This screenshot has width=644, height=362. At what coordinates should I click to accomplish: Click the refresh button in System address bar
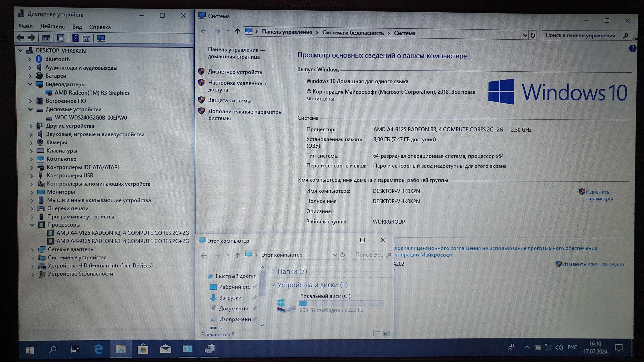(x=533, y=35)
